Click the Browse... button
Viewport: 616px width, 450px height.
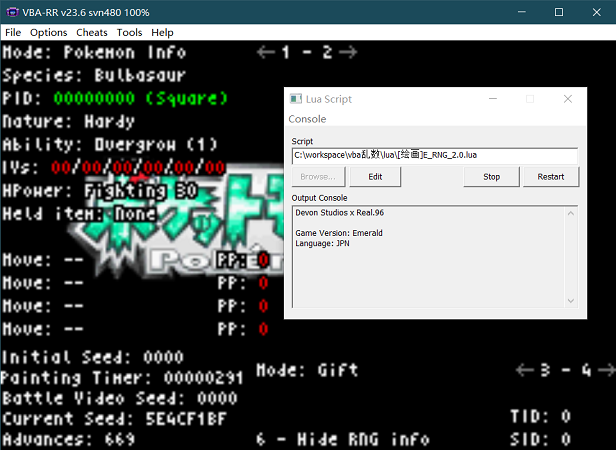(x=319, y=177)
